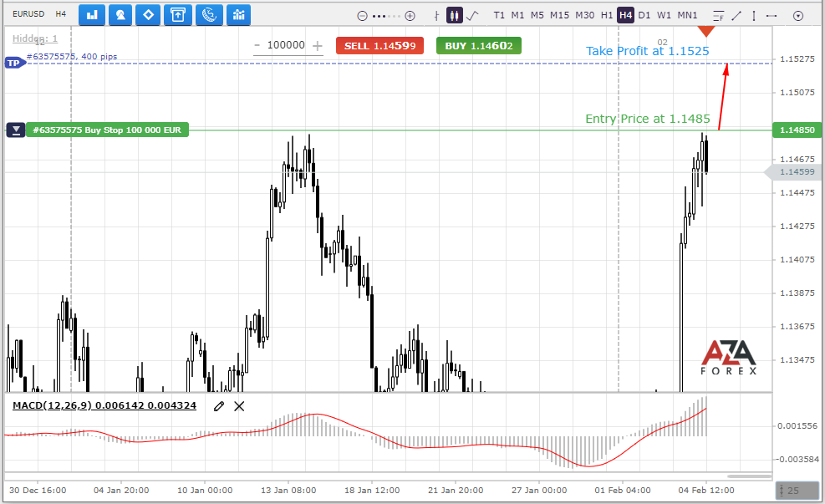Pick the trend line drawing tool

click(736, 16)
